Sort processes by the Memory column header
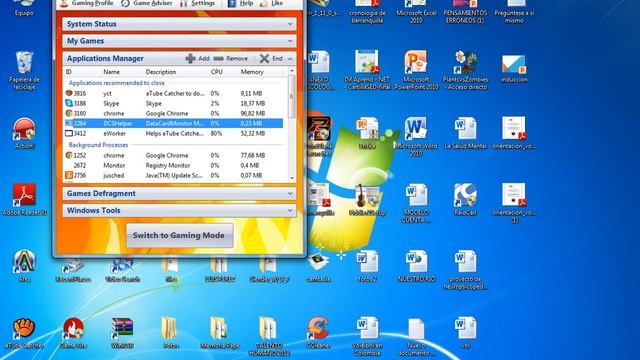The width and height of the screenshot is (640, 360). point(252,72)
